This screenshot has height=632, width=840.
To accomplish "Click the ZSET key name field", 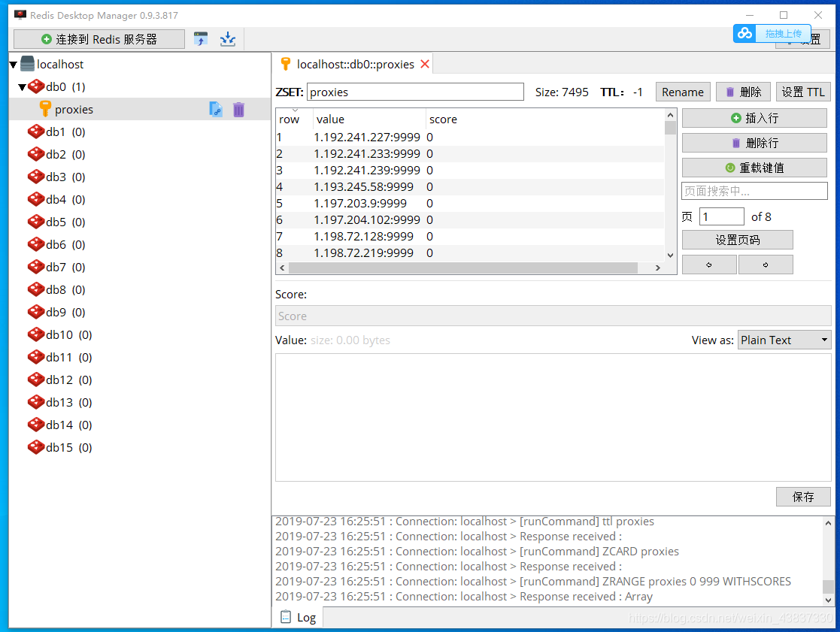I will pos(415,92).
